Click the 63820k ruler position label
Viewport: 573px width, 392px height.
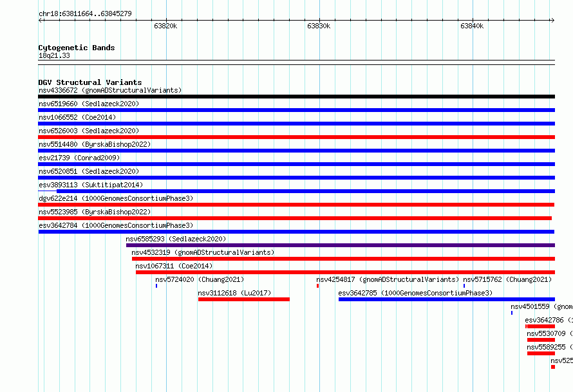point(165,26)
